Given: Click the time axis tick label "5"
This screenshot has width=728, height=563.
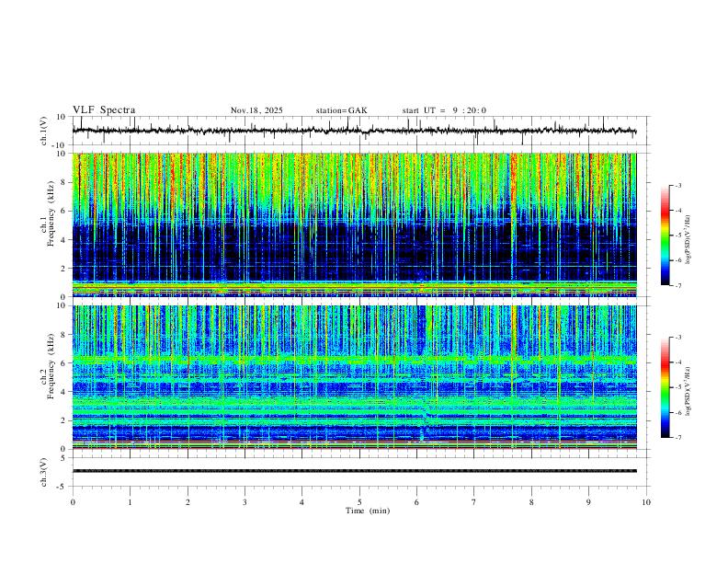Looking at the screenshot, I should pyautogui.click(x=359, y=502).
